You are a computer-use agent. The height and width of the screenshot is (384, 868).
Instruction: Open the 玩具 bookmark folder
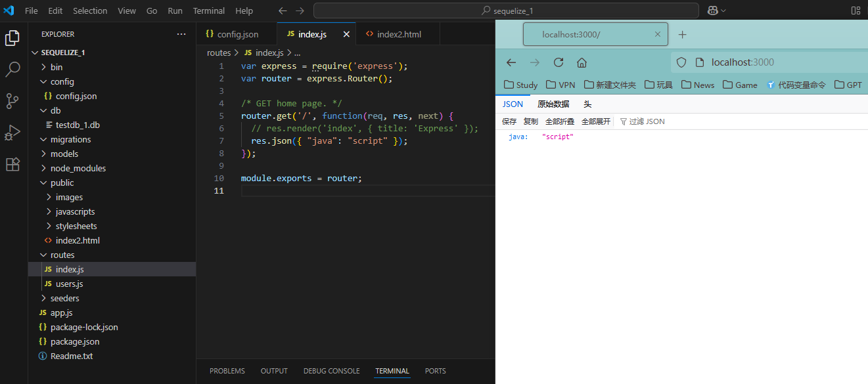658,85
